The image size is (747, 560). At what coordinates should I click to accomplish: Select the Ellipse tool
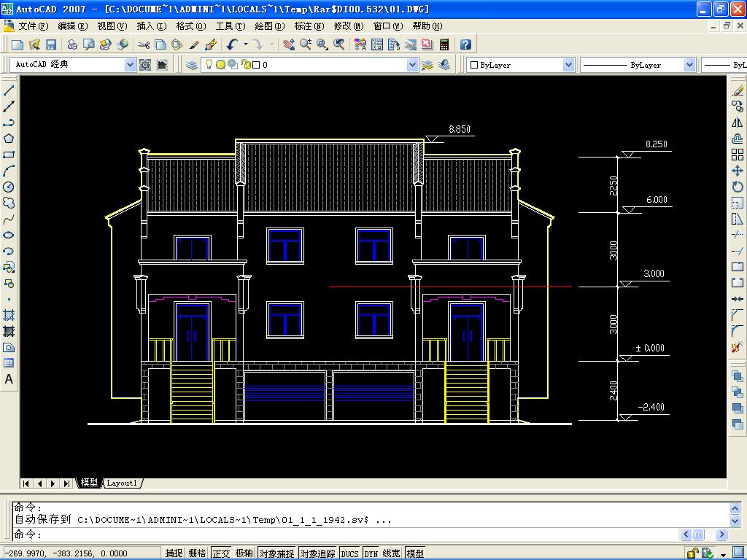point(9,236)
